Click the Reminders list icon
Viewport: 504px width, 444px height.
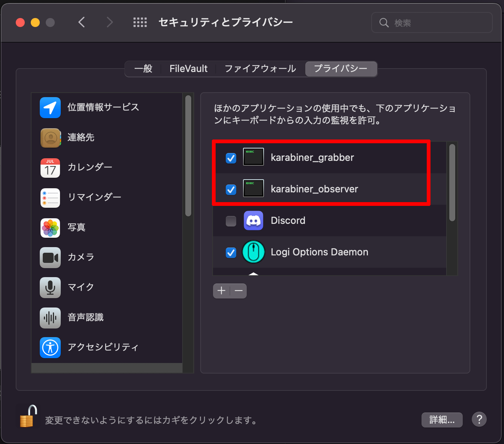tap(50, 198)
